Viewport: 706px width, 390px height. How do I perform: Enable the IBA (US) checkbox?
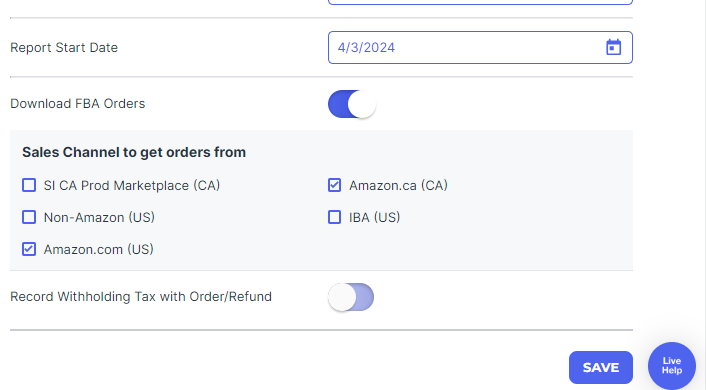(335, 217)
